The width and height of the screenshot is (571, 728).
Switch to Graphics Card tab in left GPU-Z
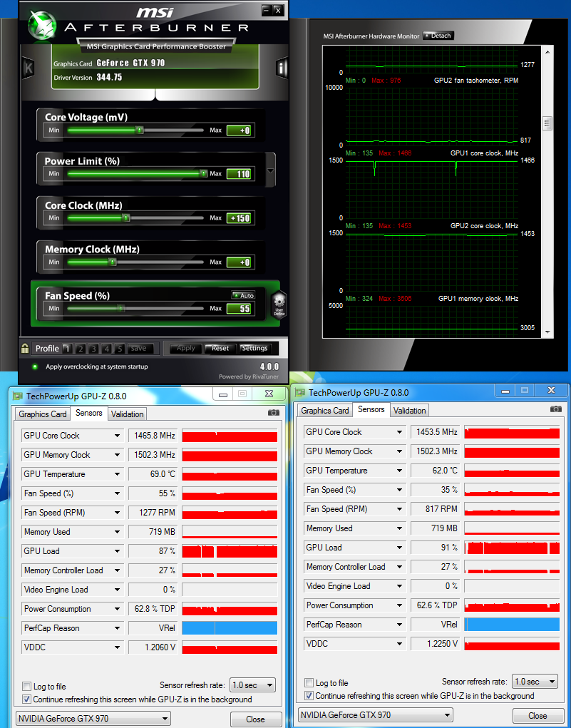(x=43, y=414)
